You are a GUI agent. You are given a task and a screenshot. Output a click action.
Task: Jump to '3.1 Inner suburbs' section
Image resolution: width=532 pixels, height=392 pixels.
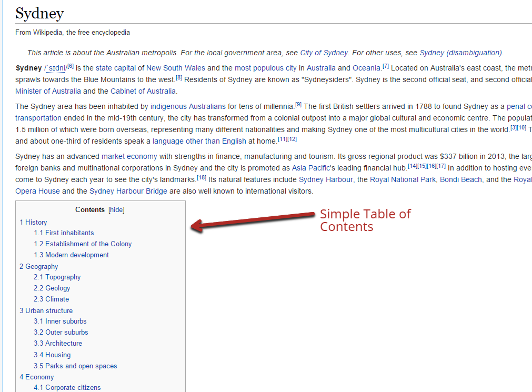tap(60, 321)
